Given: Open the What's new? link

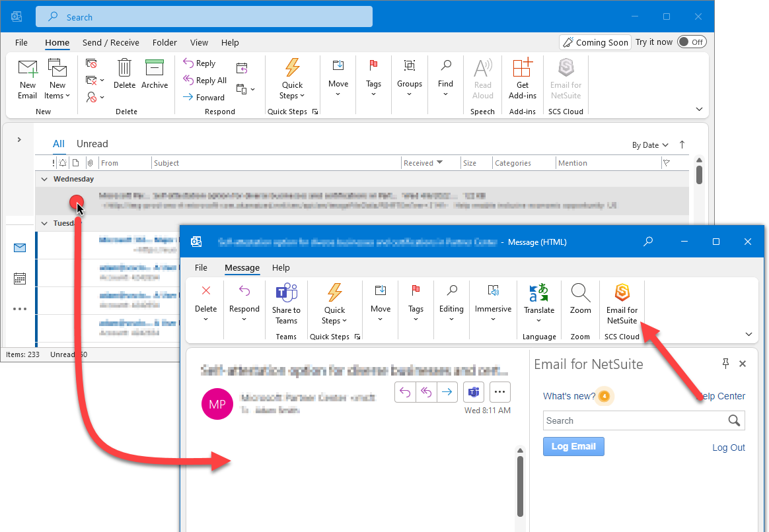Looking at the screenshot, I should click(569, 396).
